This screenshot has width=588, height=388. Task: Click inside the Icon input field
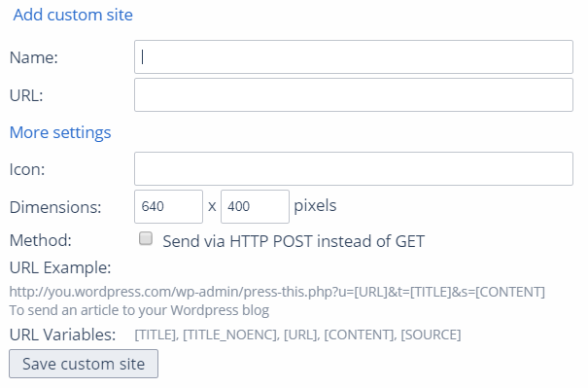pyautogui.click(x=354, y=169)
